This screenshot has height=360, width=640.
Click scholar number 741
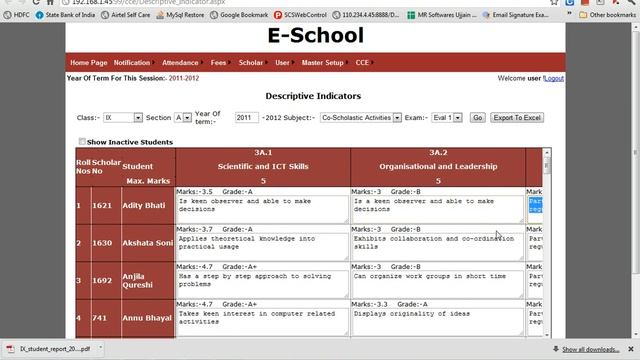click(99, 318)
